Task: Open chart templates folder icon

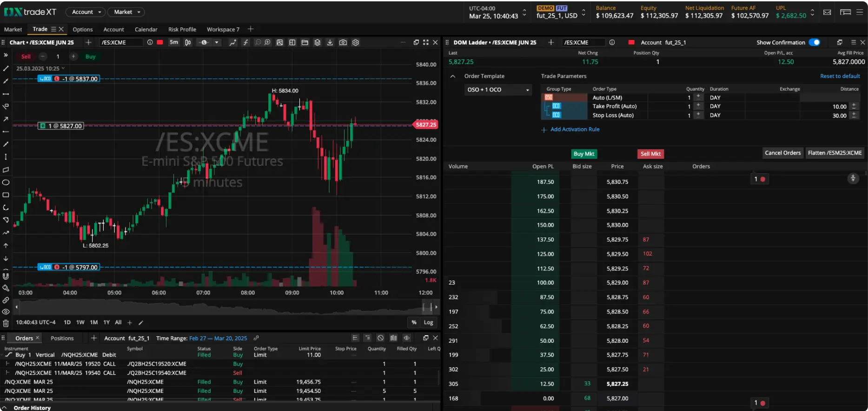Action: (x=305, y=42)
